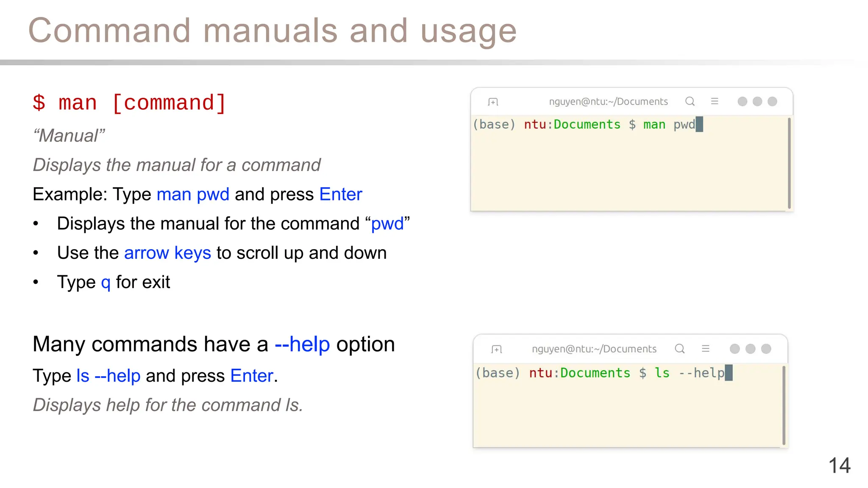Screen dimensions: 868x488
Task: Click new tab icon in lower terminal window
Action: [497, 349]
